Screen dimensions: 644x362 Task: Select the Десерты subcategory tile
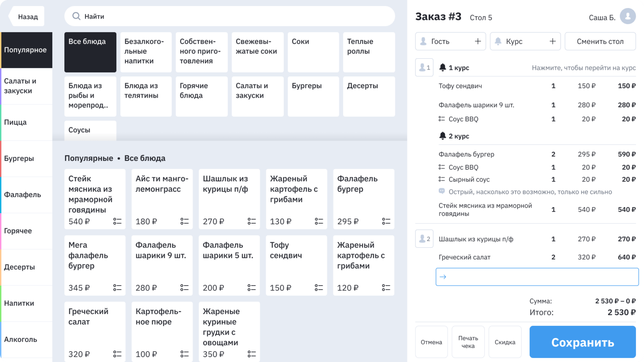click(x=369, y=96)
